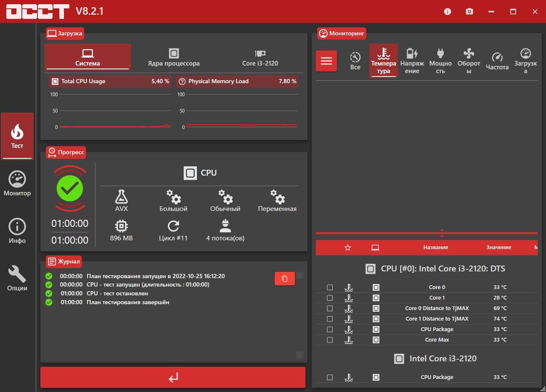This screenshot has width=546, height=392.
Task: Select the Загрузка monitoring filter
Action: pos(525,61)
